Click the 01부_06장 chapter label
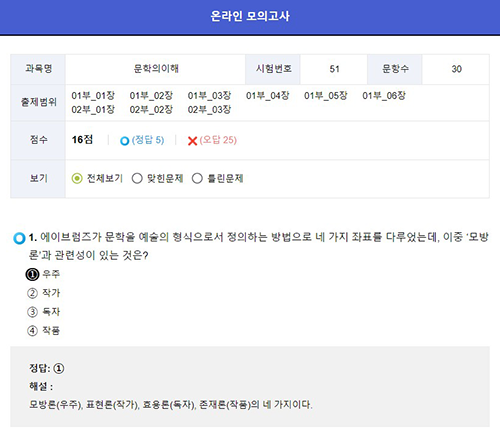 pos(384,96)
